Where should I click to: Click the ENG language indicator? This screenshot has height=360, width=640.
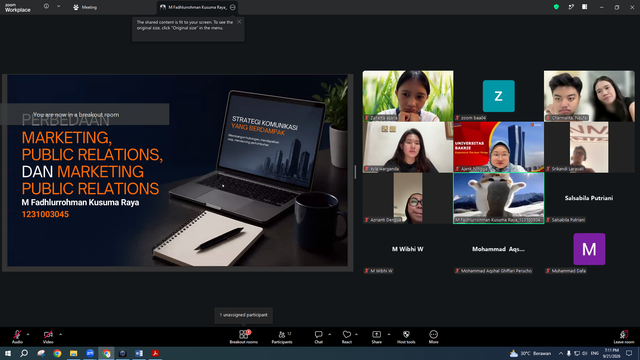[595, 353]
